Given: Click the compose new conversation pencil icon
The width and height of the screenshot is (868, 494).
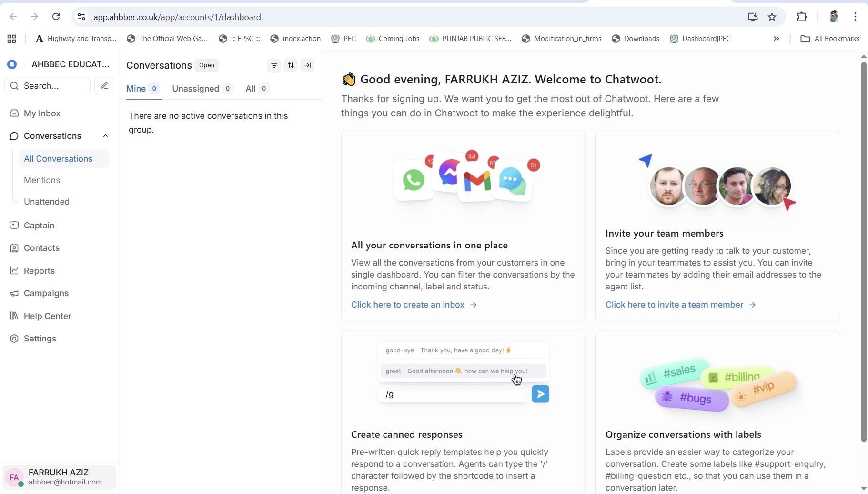Looking at the screenshot, I should [x=104, y=86].
